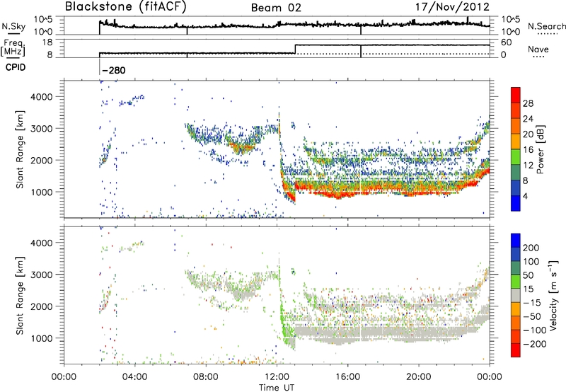Viewport: 566px width, 392px height.
Task: Click the '50' label on velocity colorbar
Action: click(528, 275)
